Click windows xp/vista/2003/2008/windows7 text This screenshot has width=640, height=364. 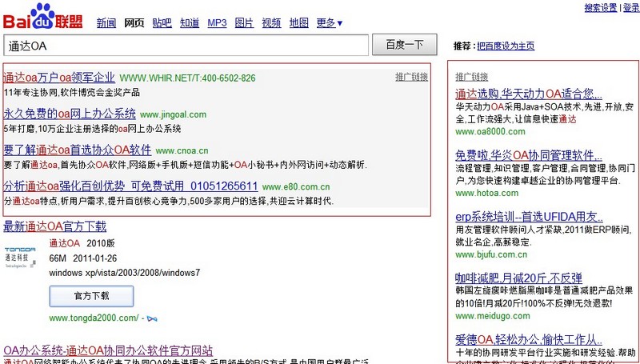click(x=125, y=273)
